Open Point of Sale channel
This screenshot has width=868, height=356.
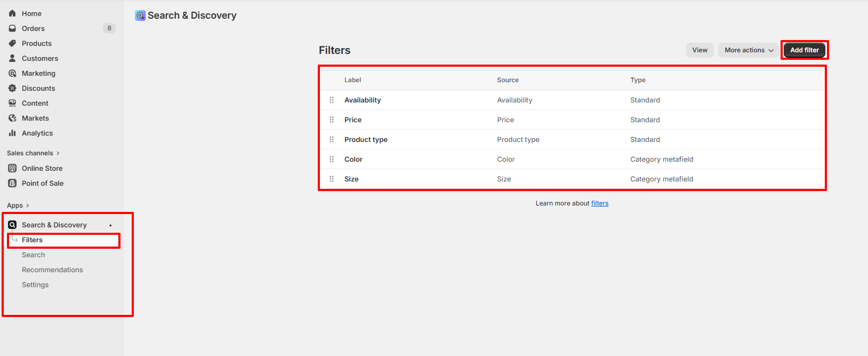[43, 183]
